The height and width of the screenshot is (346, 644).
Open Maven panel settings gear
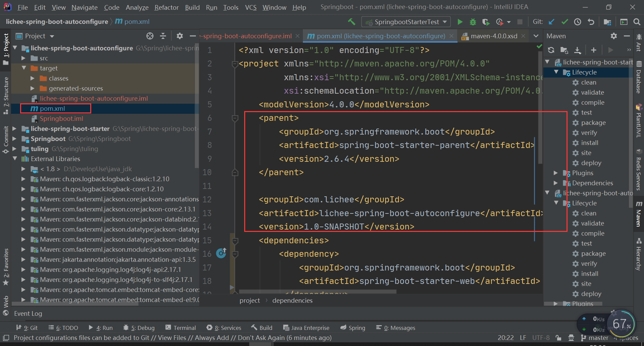pyautogui.click(x=614, y=36)
